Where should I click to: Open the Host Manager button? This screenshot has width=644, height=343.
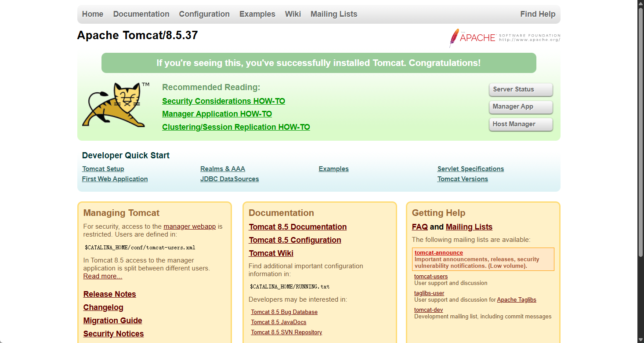click(x=521, y=124)
